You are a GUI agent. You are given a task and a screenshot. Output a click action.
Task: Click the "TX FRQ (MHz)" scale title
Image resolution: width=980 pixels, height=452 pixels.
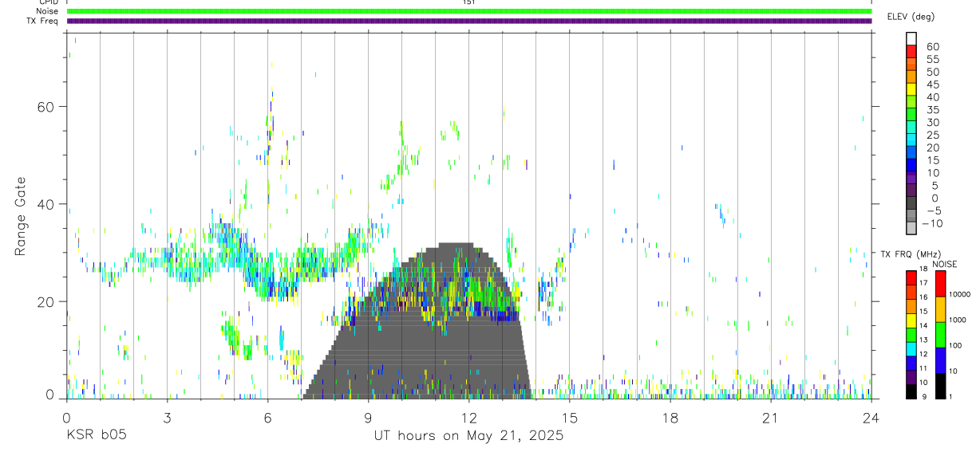tap(911, 254)
